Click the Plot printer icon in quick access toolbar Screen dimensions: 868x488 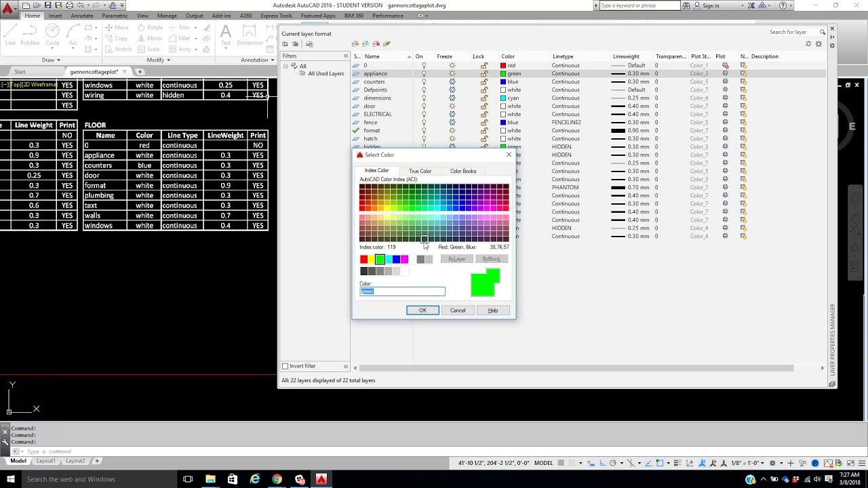(69, 5)
